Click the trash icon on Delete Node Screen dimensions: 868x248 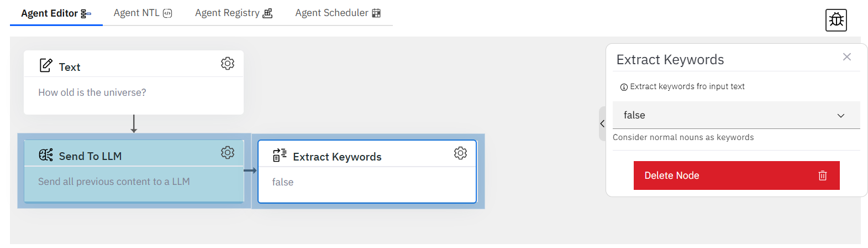[823, 175]
